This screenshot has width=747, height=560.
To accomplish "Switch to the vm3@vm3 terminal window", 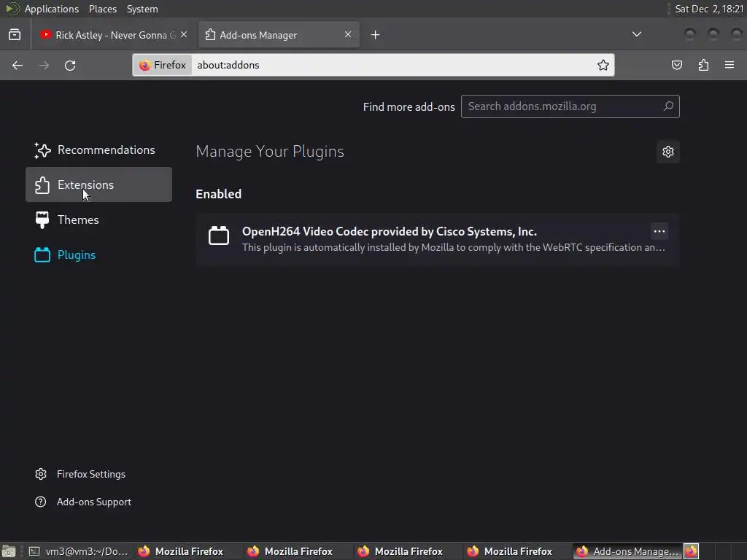I will point(78,551).
